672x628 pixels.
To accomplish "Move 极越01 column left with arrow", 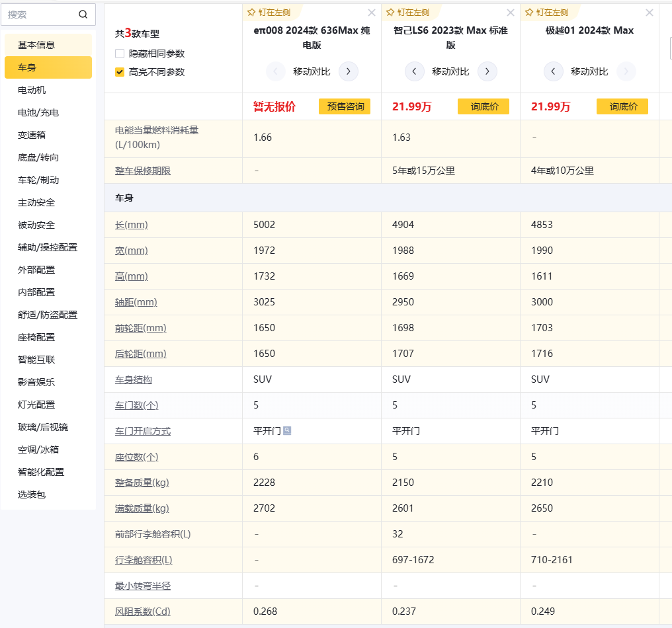I will click(554, 71).
